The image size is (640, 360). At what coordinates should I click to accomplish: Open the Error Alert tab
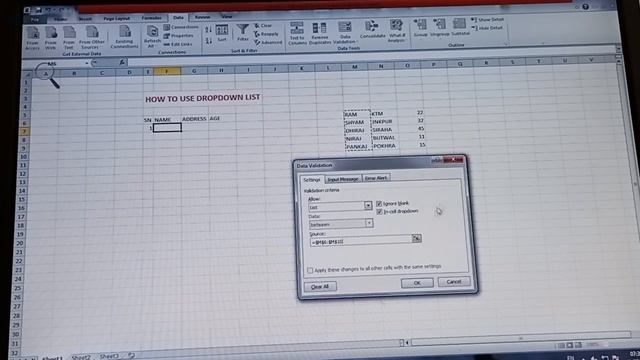tap(376, 178)
